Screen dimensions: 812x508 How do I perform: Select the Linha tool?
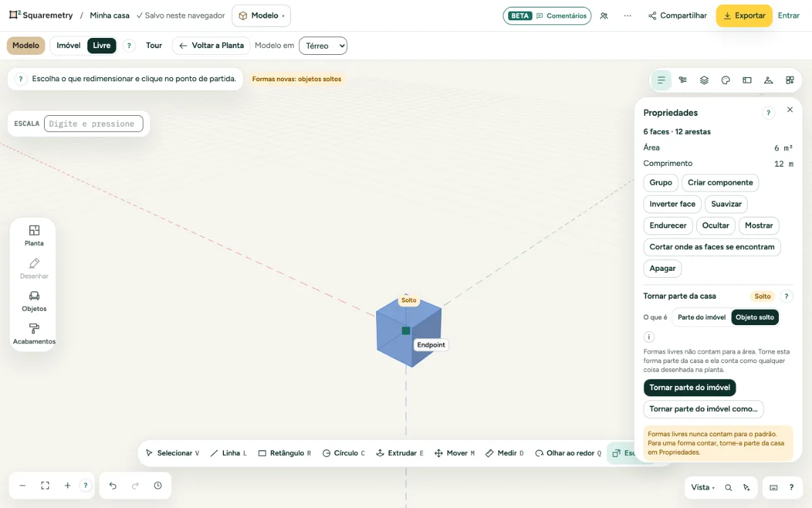click(228, 453)
